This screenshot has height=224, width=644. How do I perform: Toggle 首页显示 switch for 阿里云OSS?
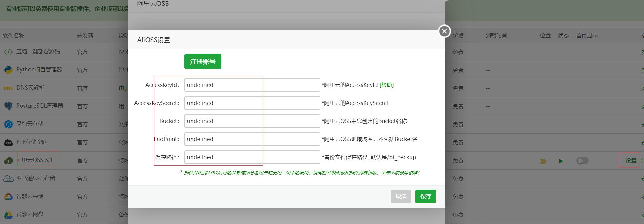coord(582,161)
